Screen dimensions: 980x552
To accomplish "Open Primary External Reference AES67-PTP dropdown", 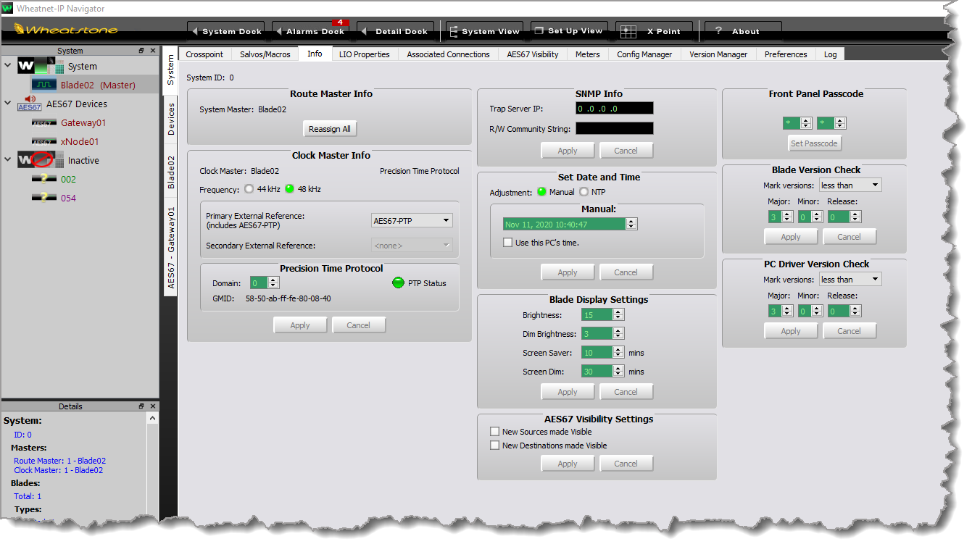I will [412, 221].
